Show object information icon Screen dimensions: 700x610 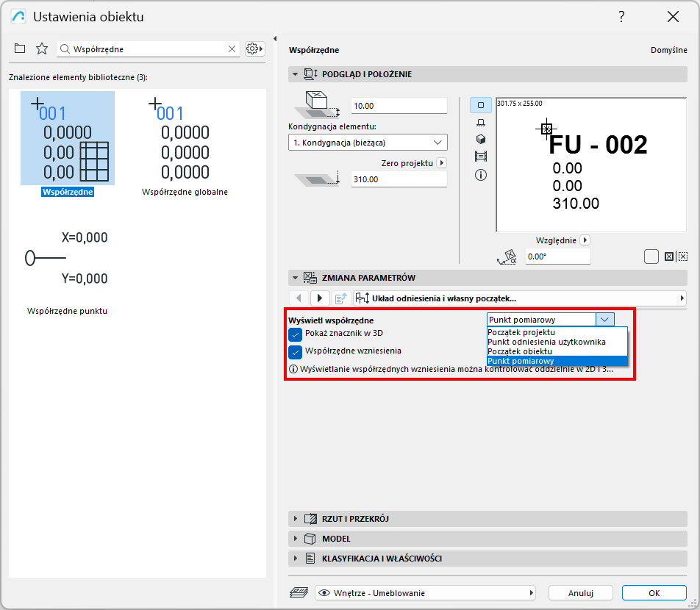click(x=480, y=175)
